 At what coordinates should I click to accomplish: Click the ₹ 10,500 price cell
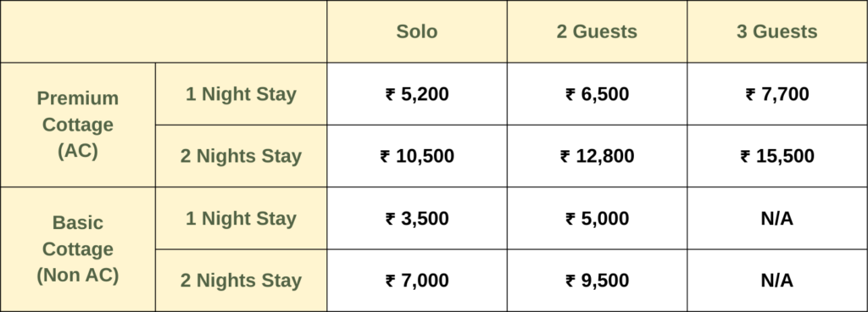point(417,156)
